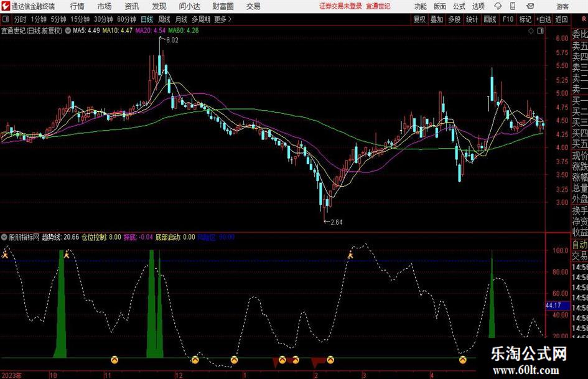588x379 pixels.
Task: Open the 画线 drawing tools
Action: point(490,19)
